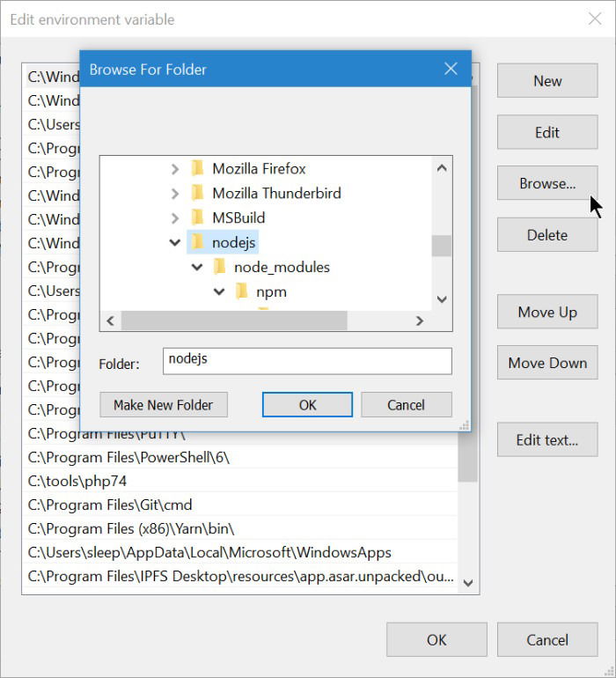Click the Mozilla Thunderbird folder icon
616x678 pixels.
(x=197, y=193)
